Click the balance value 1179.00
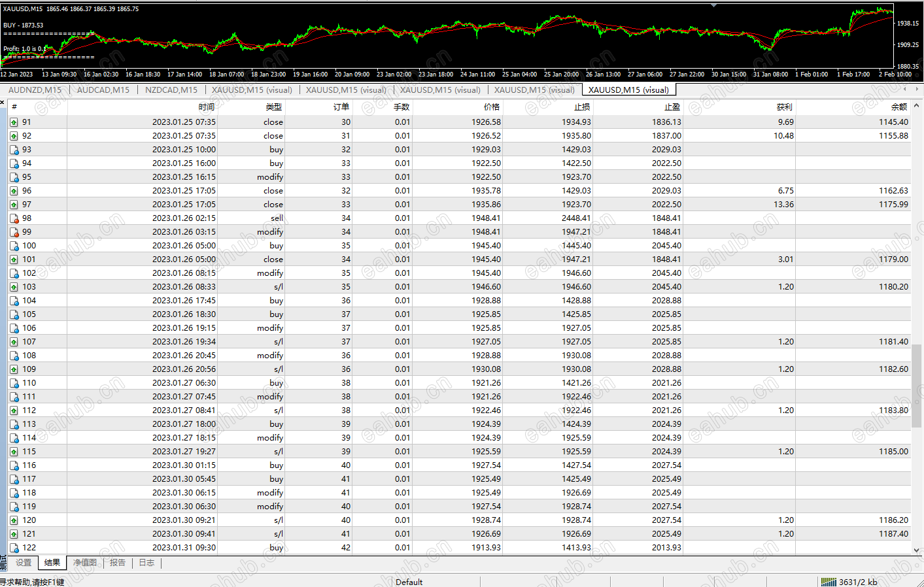924x587 pixels. (x=893, y=260)
